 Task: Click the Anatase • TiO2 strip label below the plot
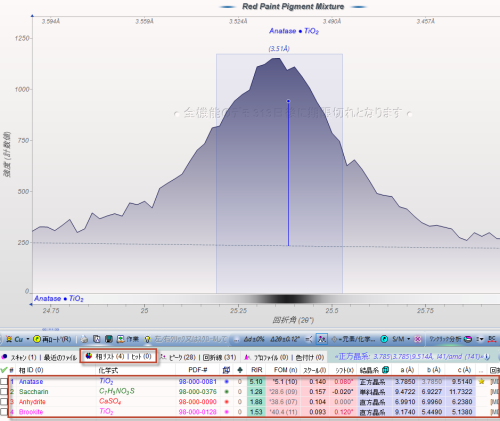click(x=59, y=298)
